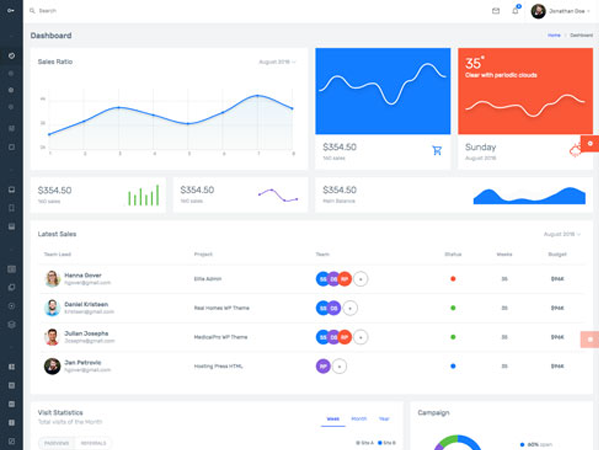This screenshot has width=600, height=450.
Task: Open Hanna Dover's name link
Action: pos(83,275)
